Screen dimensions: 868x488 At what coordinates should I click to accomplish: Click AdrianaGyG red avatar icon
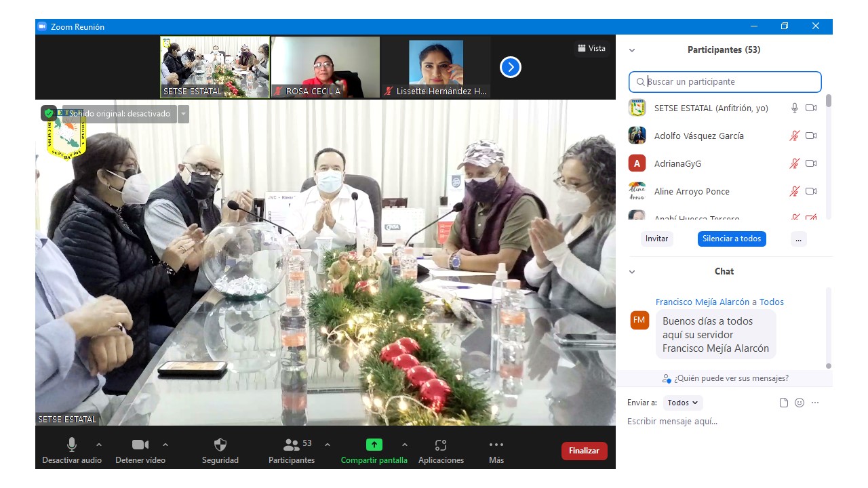coord(637,163)
